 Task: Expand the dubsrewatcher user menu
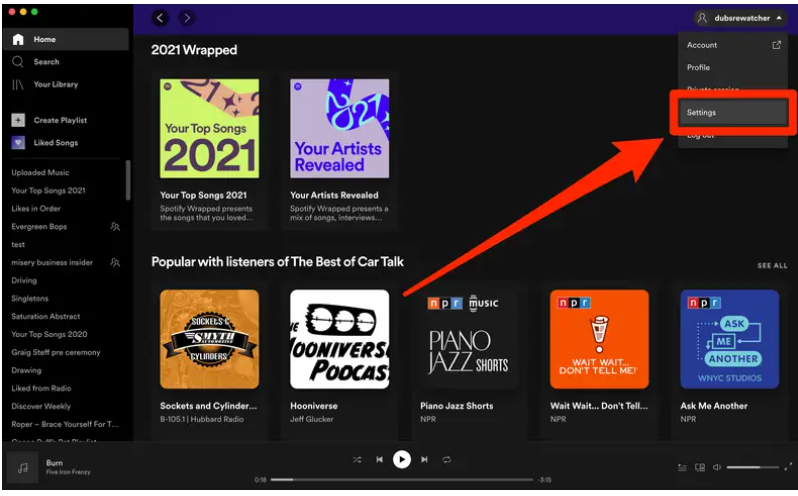pyautogui.click(x=740, y=18)
